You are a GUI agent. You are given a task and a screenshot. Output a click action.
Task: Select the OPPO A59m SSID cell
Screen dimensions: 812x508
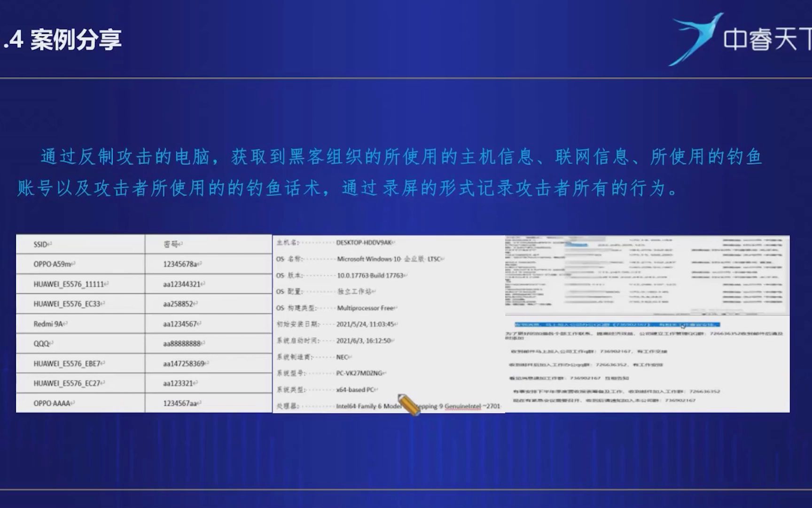pos(80,264)
